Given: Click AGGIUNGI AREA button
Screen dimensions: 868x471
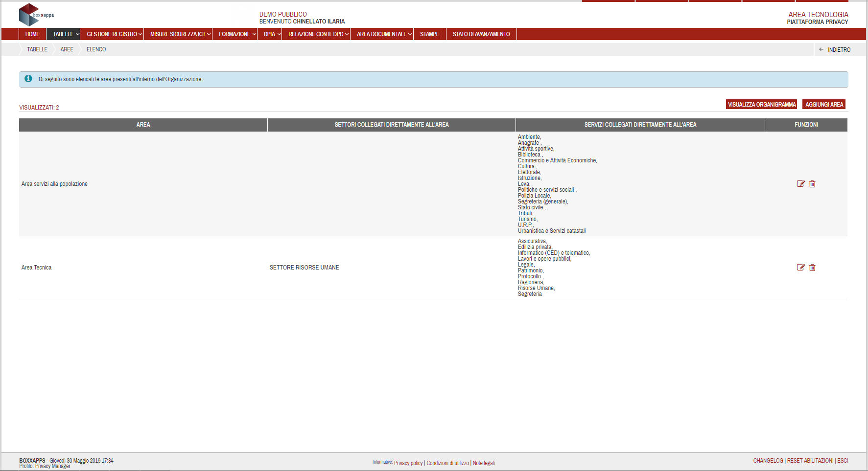Looking at the screenshot, I should (824, 104).
